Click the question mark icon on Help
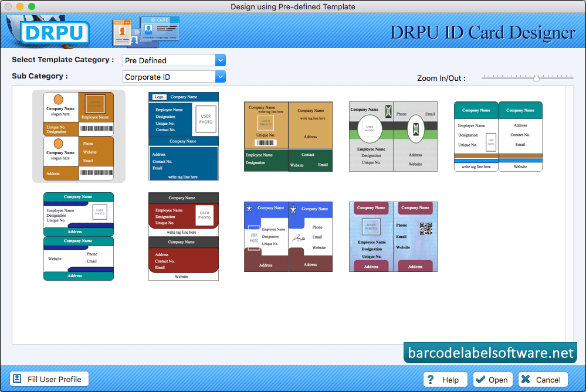The image size is (586, 392). point(431,380)
